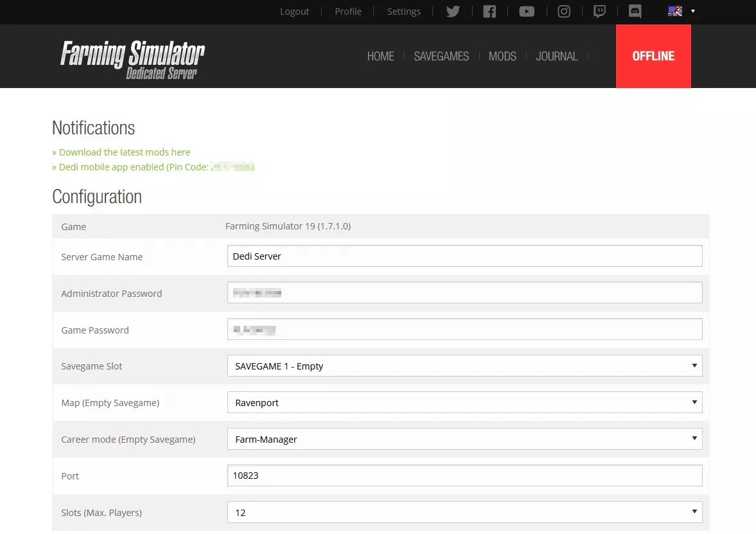Go to the SAVEGAMES menu item

[441, 56]
